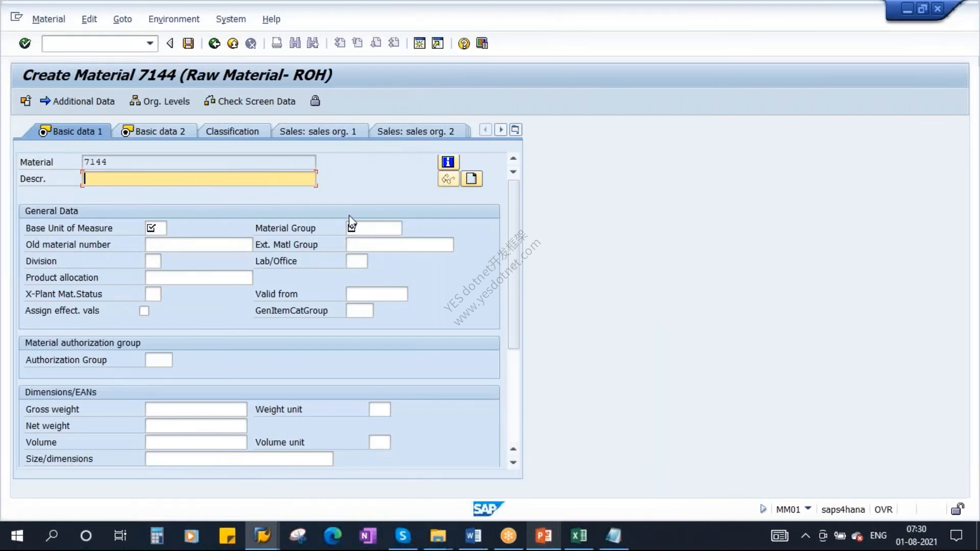Save the material with floppy disk icon
Image resolution: width=980 pixels, height=551 pixels.
tap(188, 43)
